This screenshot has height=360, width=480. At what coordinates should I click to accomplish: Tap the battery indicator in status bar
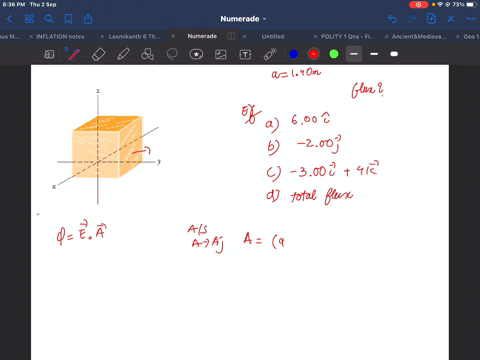[471, 5]
